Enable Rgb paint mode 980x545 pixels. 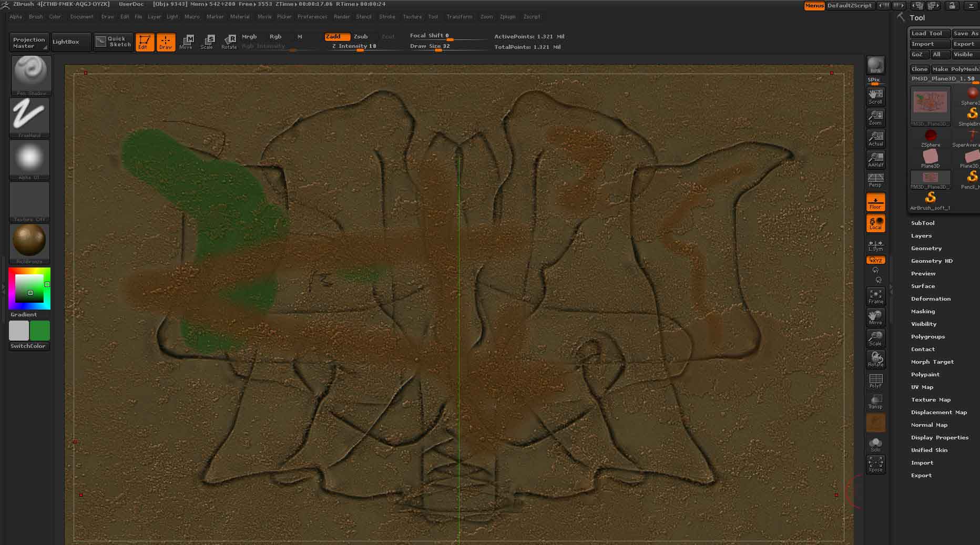pos(275,37)
